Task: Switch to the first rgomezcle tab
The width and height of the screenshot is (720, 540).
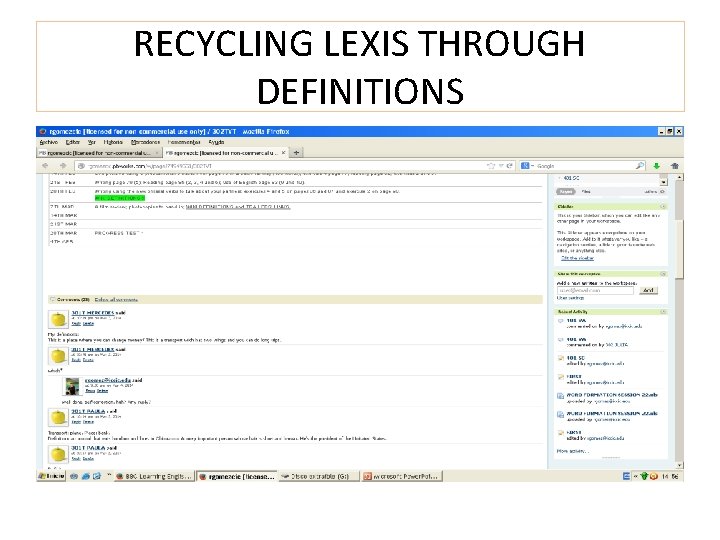Action: [99, 152]
